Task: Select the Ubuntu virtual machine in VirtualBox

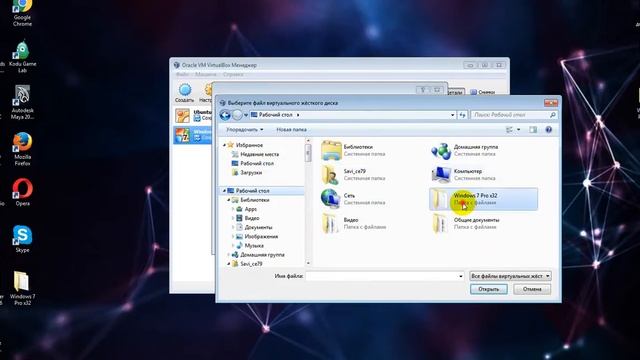Action: click(193, 116)
